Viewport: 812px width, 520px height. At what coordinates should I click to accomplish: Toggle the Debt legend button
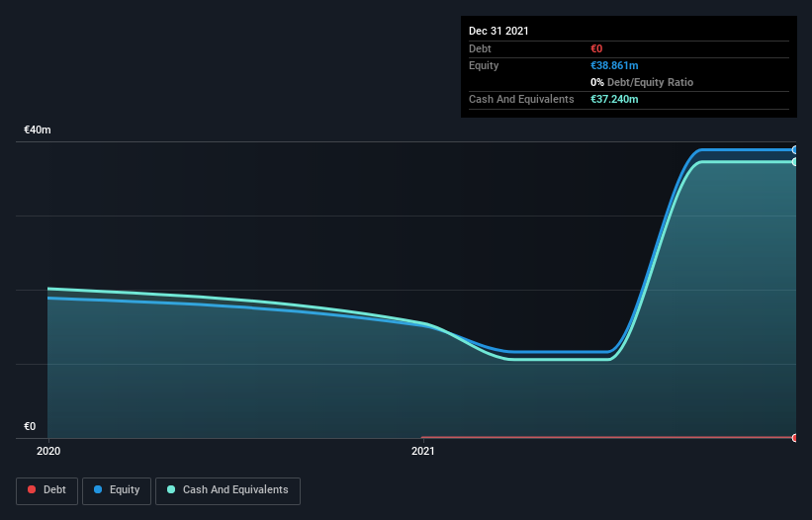coord(46,490)
